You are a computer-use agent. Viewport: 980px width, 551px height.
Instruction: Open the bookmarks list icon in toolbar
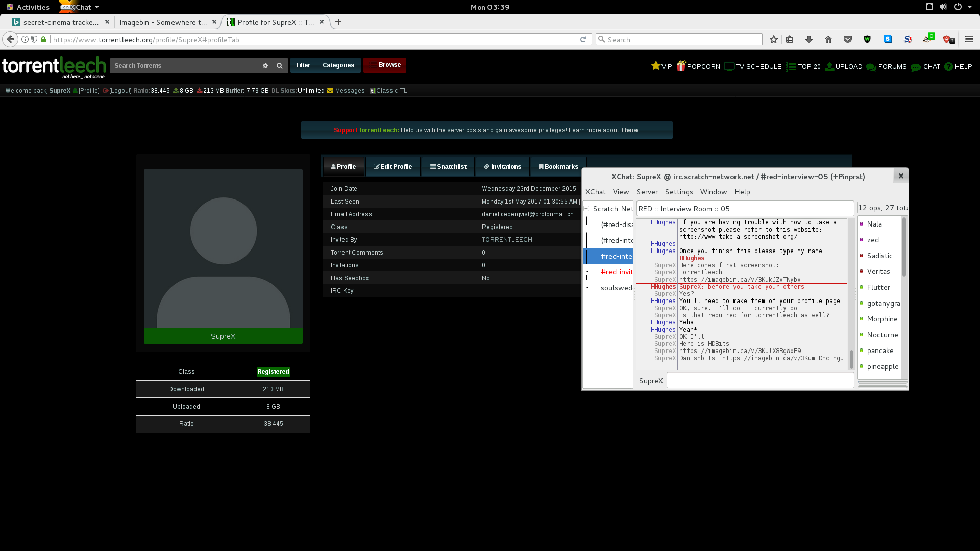pos(790,40)
